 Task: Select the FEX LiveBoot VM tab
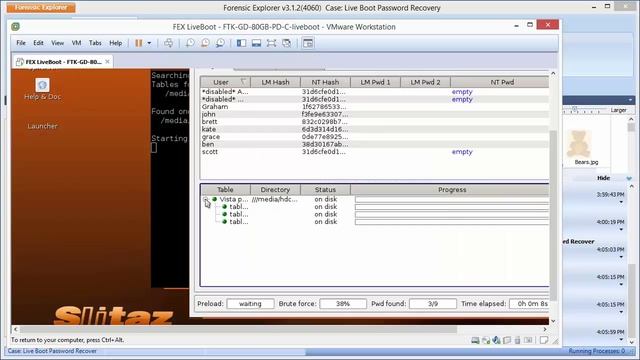coord(63,62)
